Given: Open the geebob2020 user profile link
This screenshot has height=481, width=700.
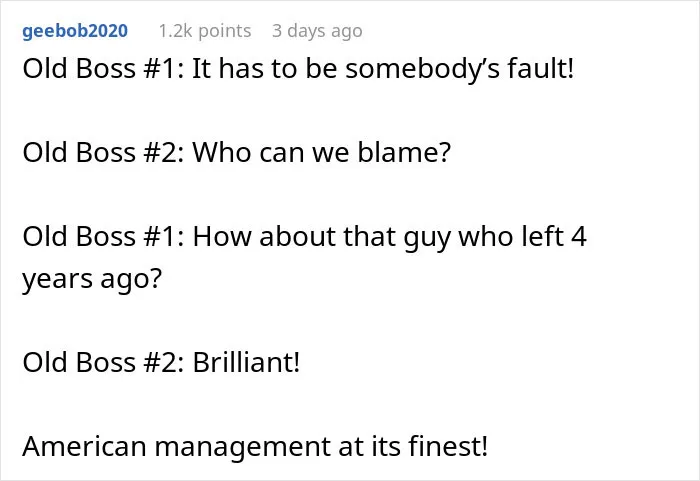Looking at the screenshot, I should (75, 31).
